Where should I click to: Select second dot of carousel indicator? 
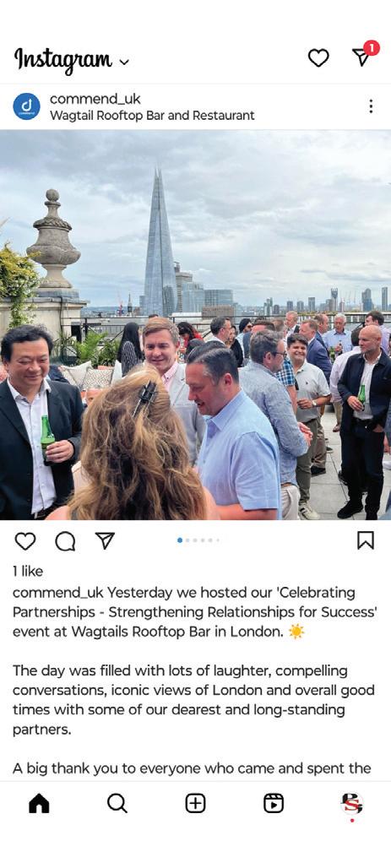[187, 540]
